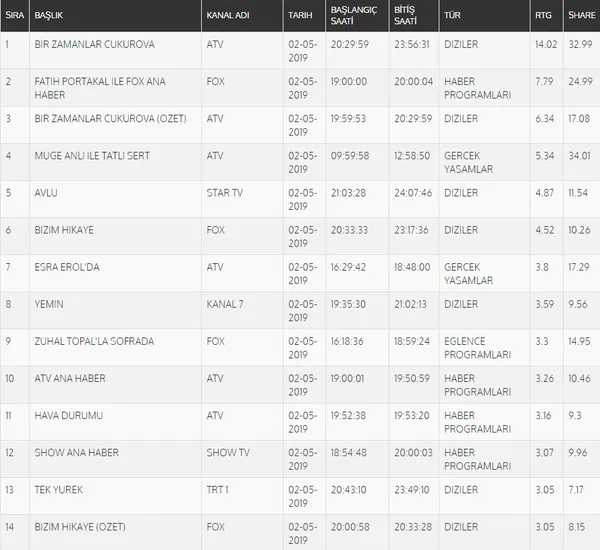Click RTG value 3.59
Image resolution: width=600 pixels, height=550 pixels.
pyautogui.click(x=545, y=304)
